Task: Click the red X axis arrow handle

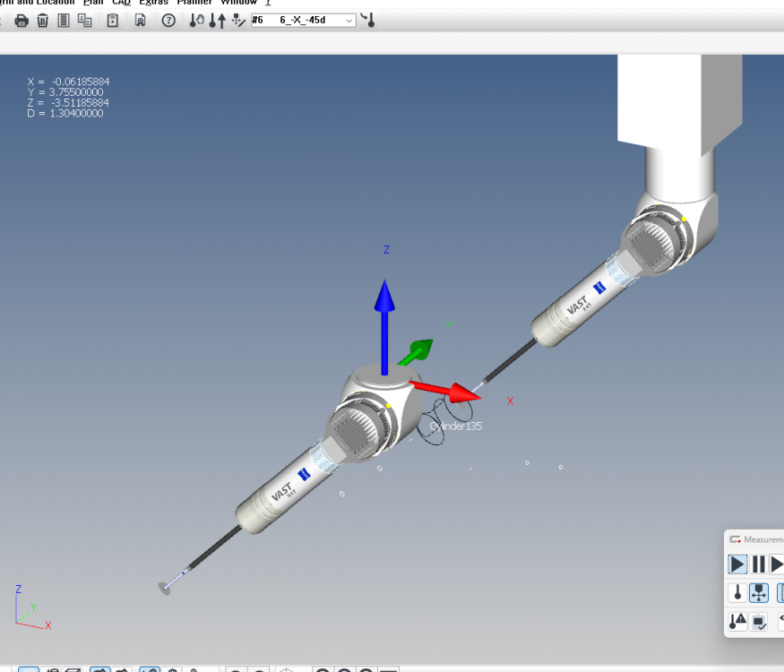Action: click(x=445, y=391)
